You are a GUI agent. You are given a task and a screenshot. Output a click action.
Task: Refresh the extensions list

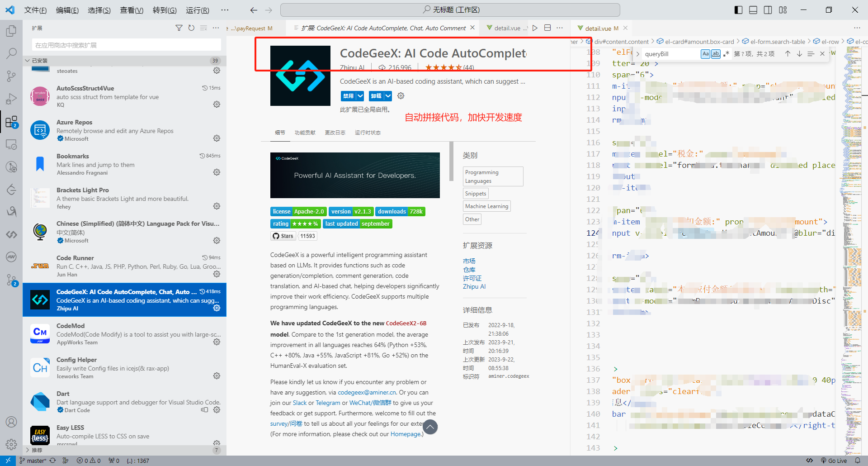point(191,28)
